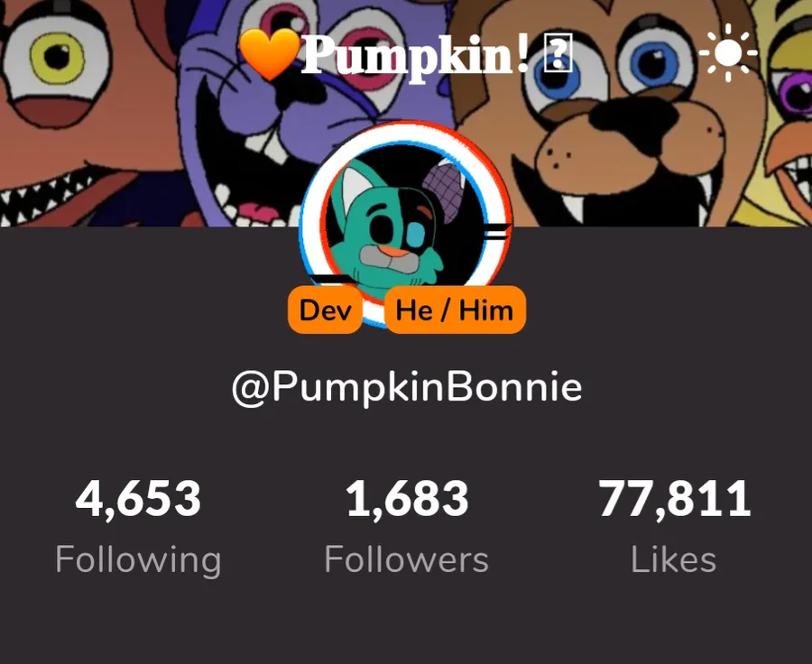Open the 77,811 likes count
Screen dimensions: 812x664
tap(674, 498)
